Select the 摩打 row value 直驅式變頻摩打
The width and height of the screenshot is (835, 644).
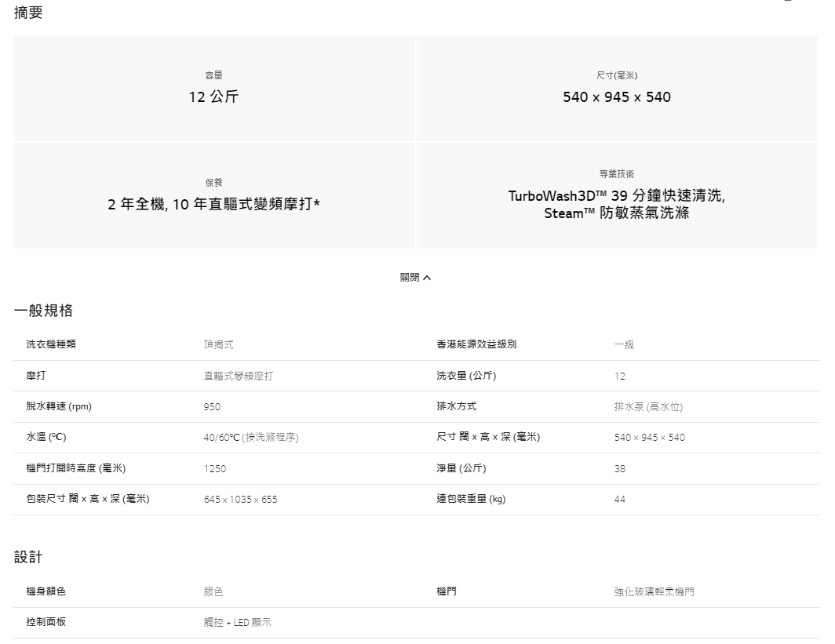pyautogui.click(x=238, y=377)
